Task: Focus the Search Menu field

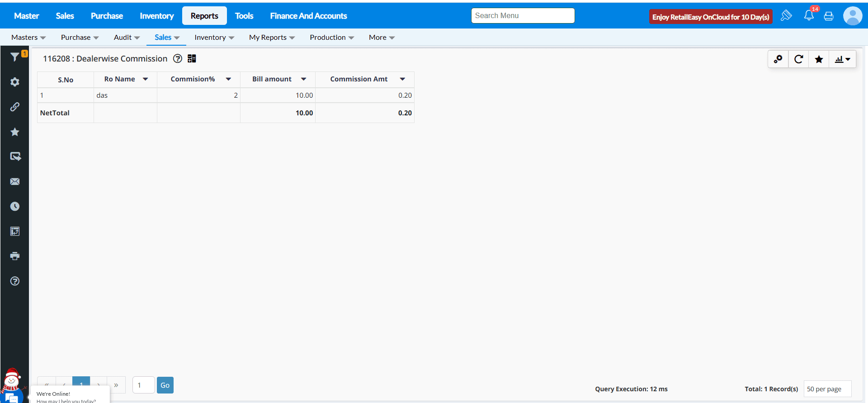Action: click(x=523, y=15)
